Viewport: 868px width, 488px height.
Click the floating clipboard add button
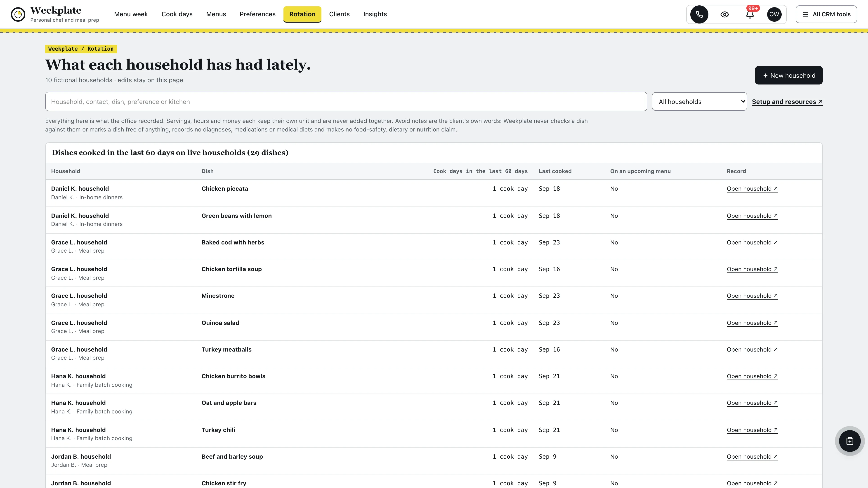(849, 441)
